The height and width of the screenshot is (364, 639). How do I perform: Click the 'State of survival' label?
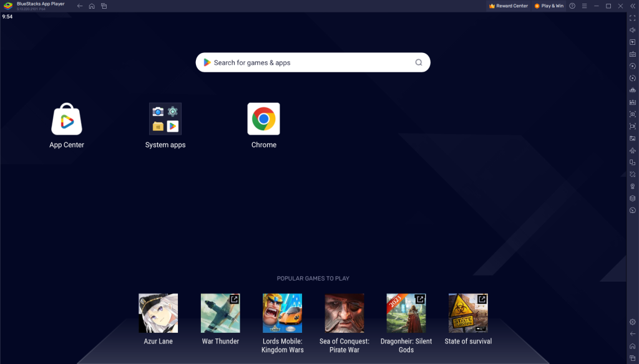[468, 341]
